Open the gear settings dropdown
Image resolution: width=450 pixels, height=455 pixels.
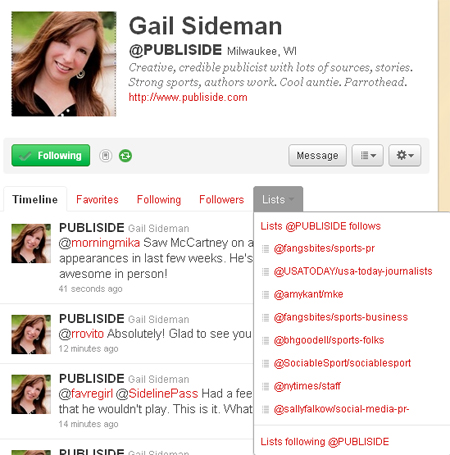tap(405, 155)
